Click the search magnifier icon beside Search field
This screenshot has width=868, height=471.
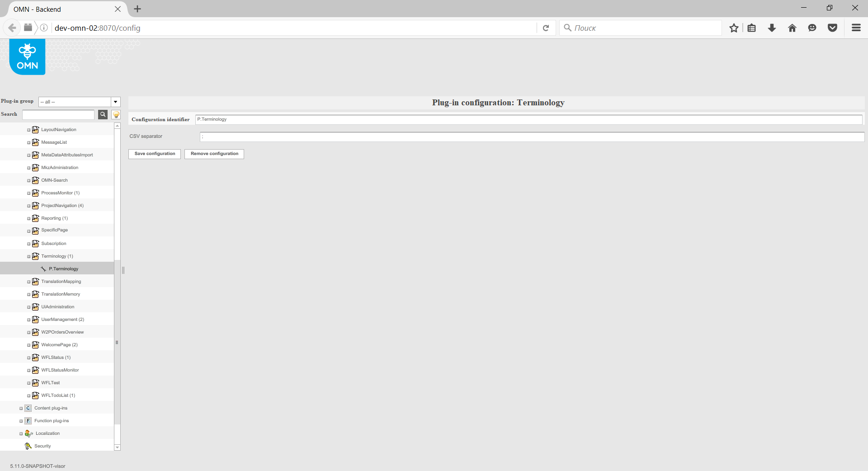click(x=103, y=114)
